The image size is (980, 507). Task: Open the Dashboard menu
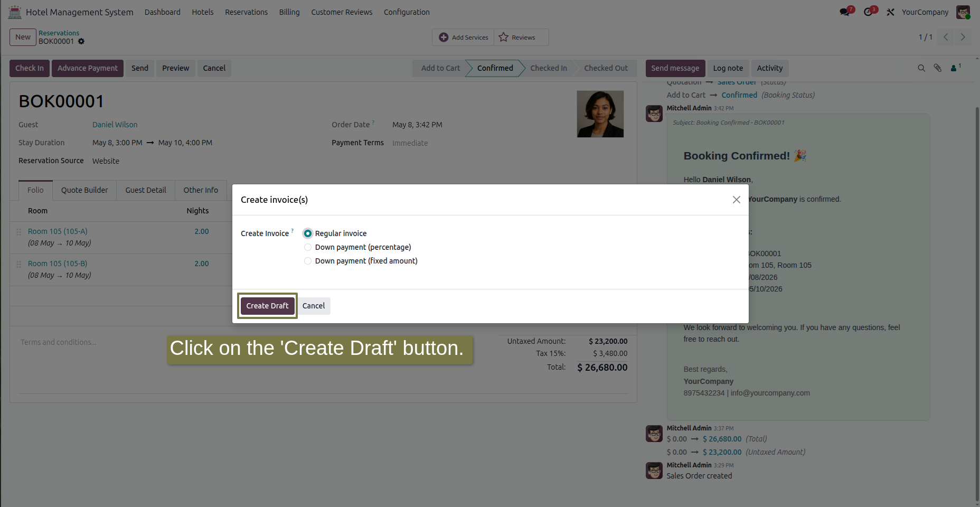[x=162, y=12]
